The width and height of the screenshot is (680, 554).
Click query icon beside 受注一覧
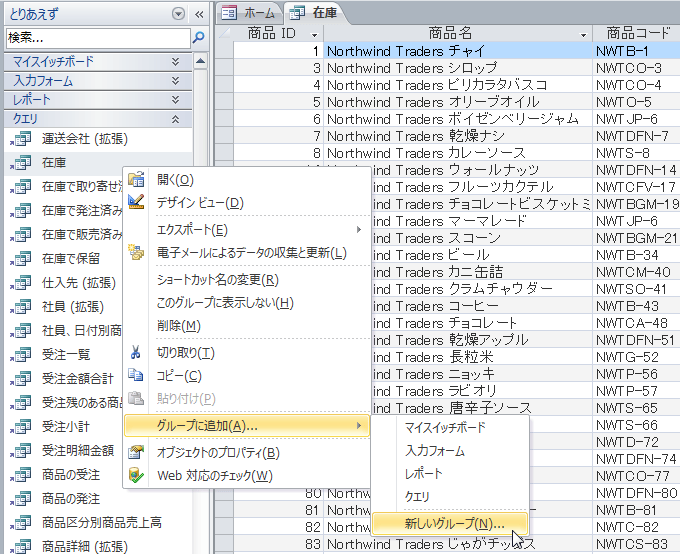20,355
